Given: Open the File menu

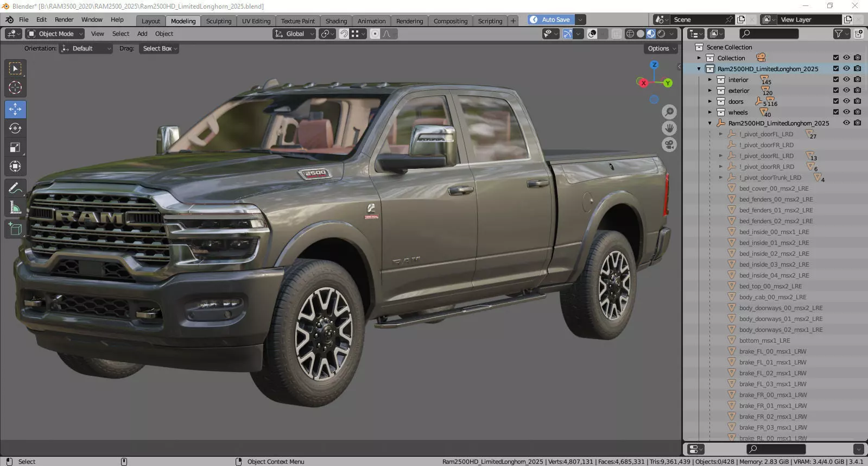Looking at the screenshot, I should [24, 20].
